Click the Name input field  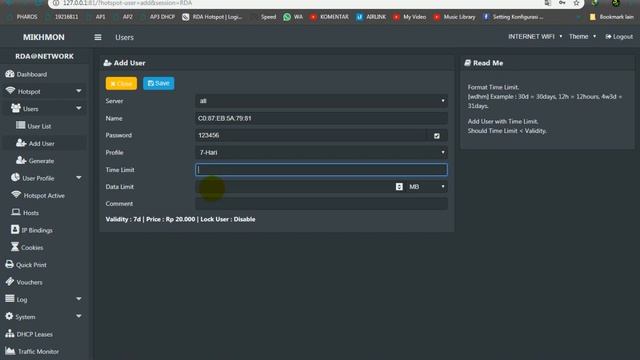(321, 118)
